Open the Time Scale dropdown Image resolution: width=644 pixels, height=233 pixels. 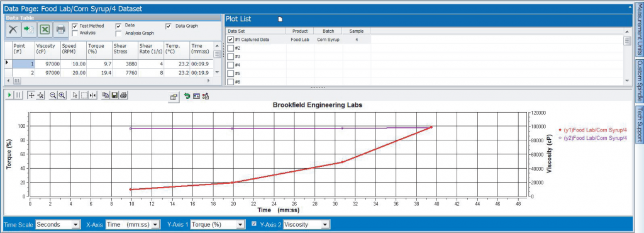[75, 224]
